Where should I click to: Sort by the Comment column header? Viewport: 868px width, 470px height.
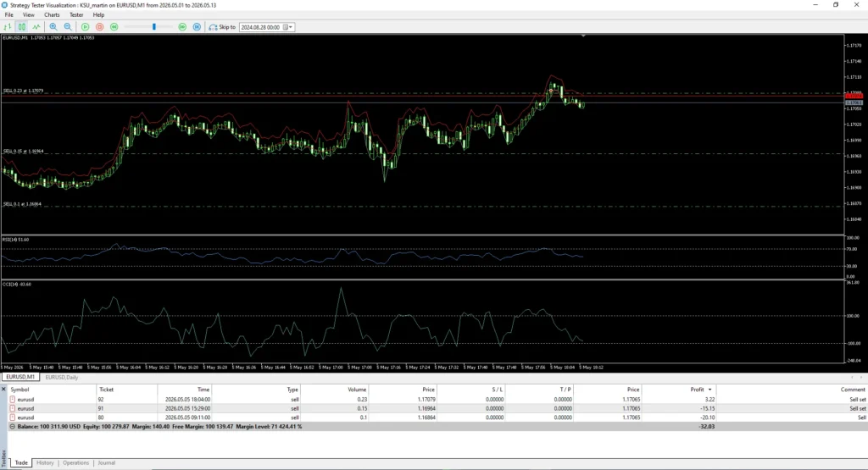793,390
